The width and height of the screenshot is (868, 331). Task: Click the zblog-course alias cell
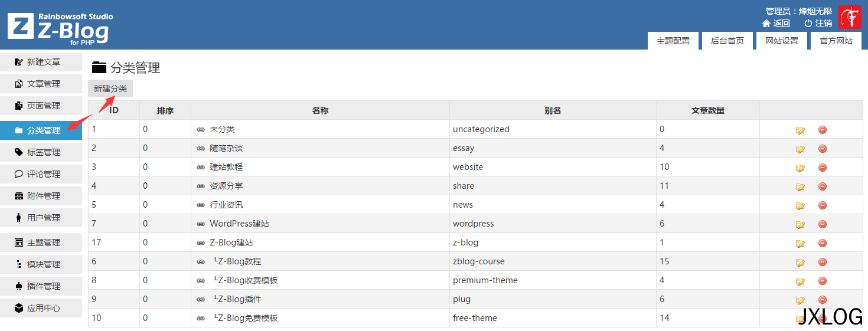coord(553,261)
